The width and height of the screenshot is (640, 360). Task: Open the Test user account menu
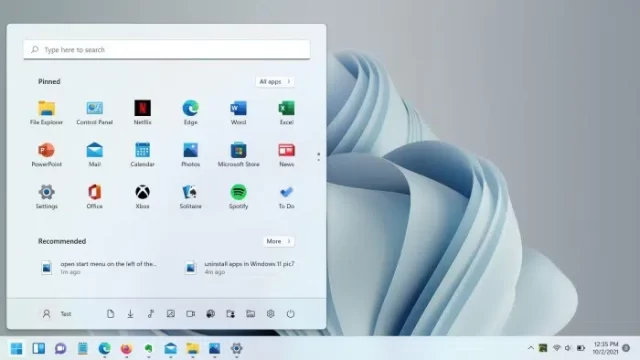[x=57, y=313]
